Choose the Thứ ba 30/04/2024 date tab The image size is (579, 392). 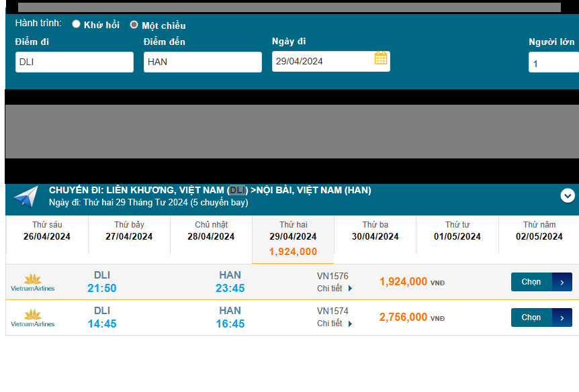point(375,231)
